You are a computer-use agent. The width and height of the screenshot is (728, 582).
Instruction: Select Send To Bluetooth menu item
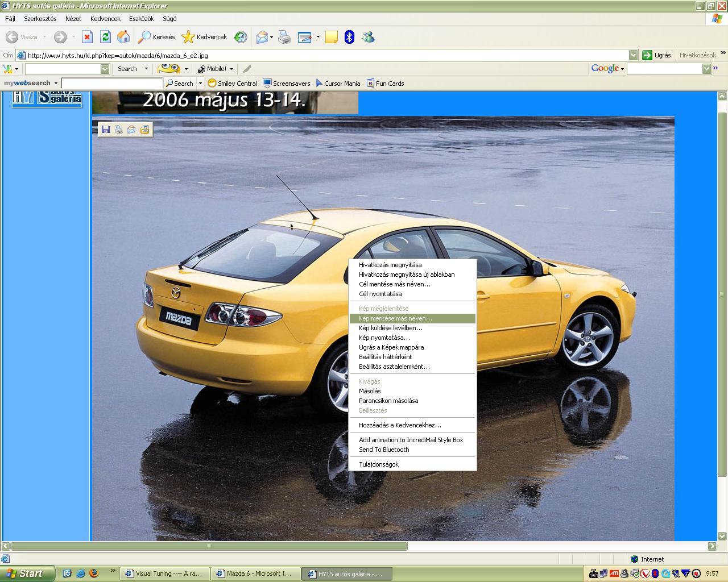tap(412, 450)
